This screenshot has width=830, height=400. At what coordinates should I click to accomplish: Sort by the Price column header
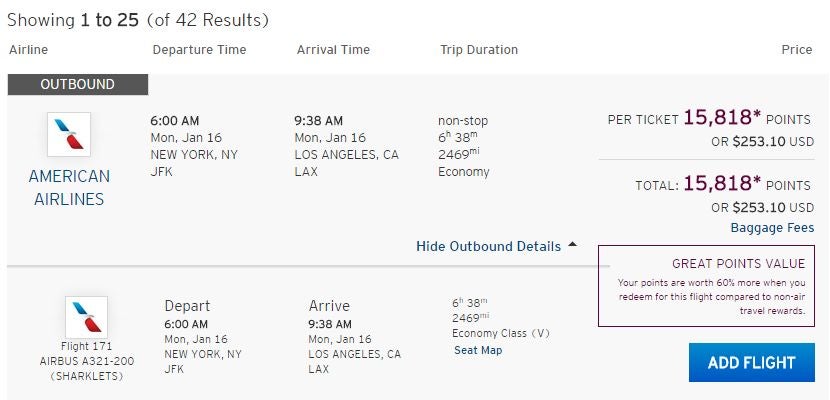tap(797, 50)
